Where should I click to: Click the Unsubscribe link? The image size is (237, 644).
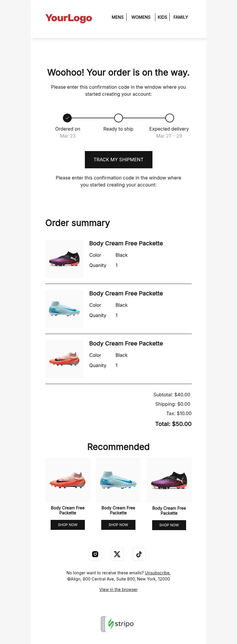[158, 573]
